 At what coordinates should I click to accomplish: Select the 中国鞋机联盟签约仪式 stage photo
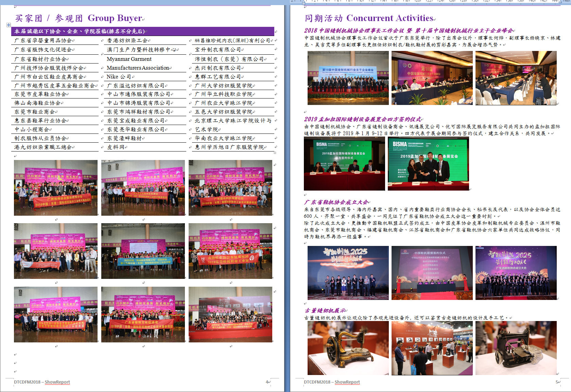(x=432, y=273)
